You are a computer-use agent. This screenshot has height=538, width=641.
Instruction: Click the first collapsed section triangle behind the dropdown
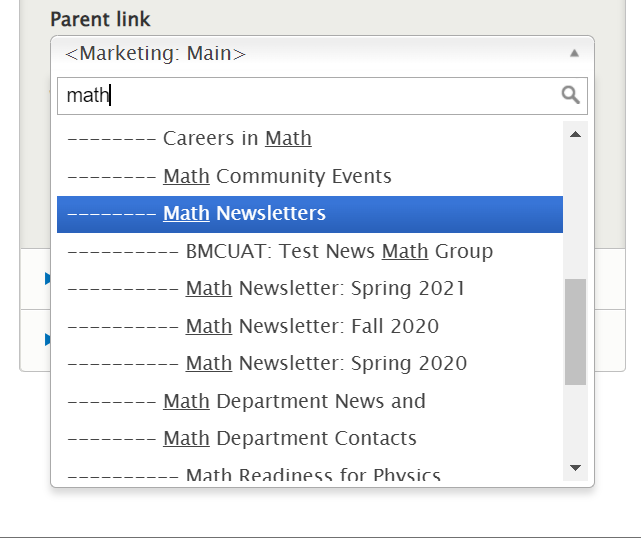pos(47,278)
